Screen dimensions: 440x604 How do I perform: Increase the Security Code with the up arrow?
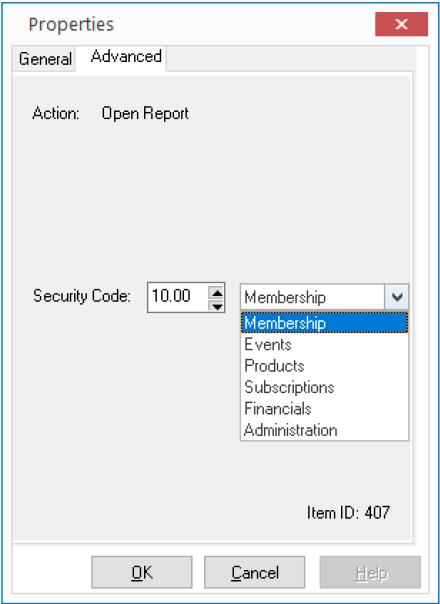(217, 292)
